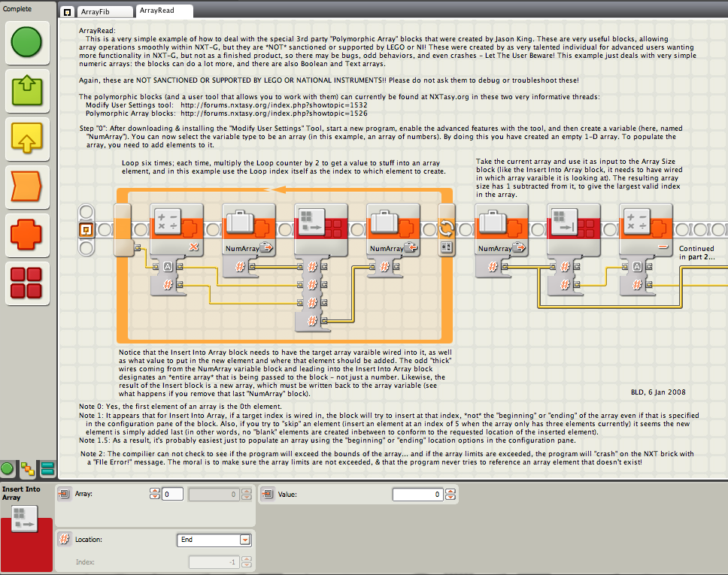The height and width of the screenshot is (575, 728).
Task: Open the red four-squares Advanced palette
Action: [27, 283]
